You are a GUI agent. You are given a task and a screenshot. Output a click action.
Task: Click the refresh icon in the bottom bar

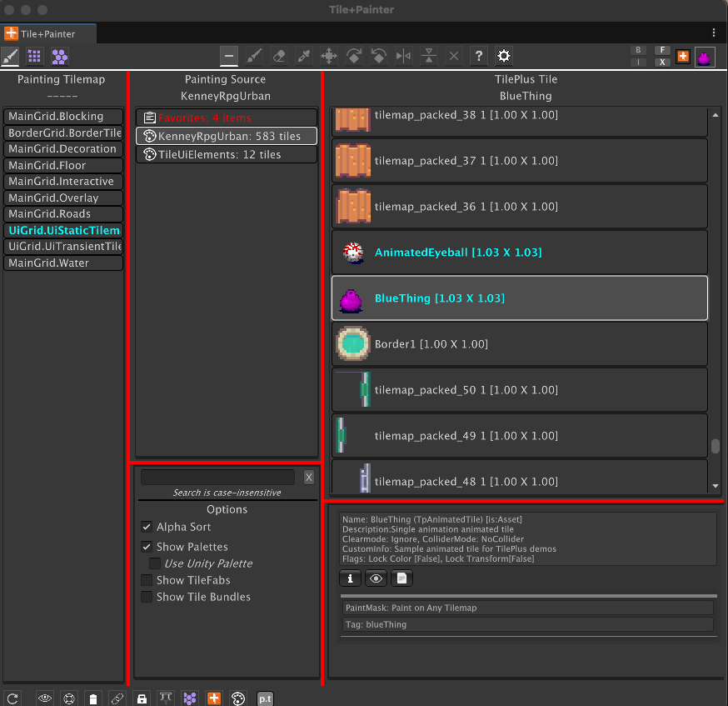point(13,698)
